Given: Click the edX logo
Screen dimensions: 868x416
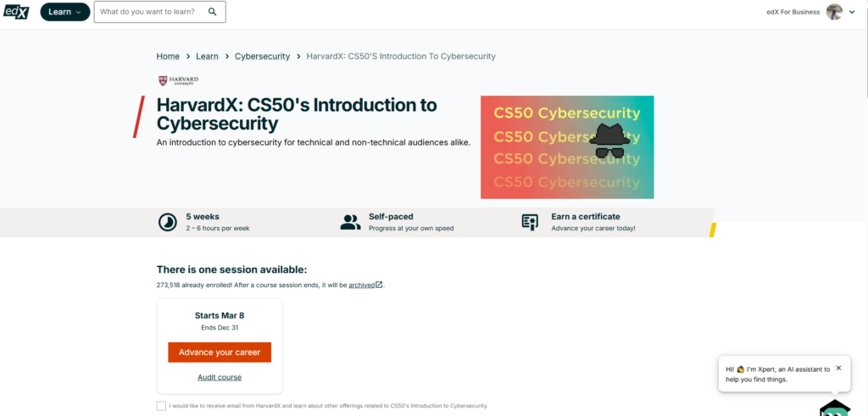Looking at the screenshot, I should pos(16,11).
